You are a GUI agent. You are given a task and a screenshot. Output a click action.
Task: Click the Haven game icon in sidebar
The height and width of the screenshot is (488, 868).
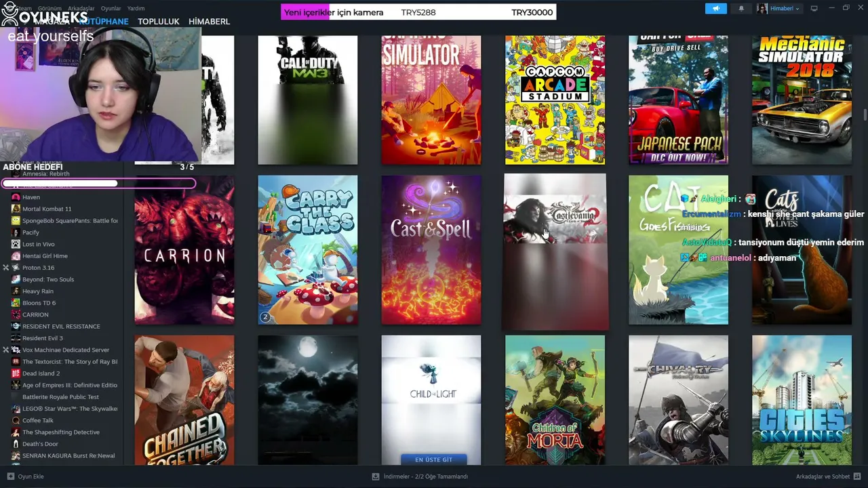coord(16,197)
